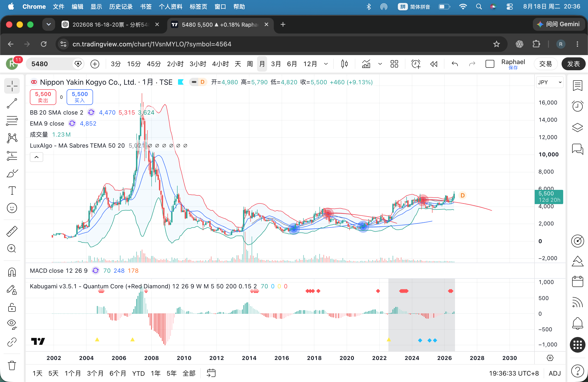Toggle magnet mode for drawings

12,272
